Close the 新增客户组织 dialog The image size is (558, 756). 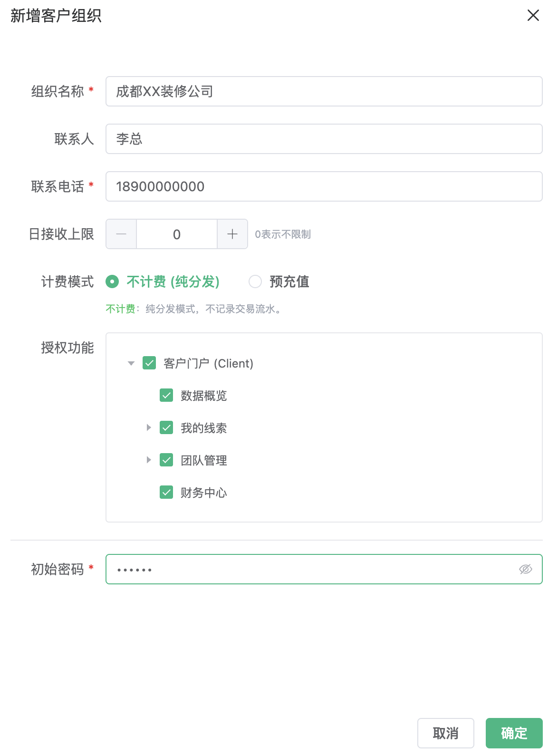pyautogui.click(x=533, y=16)
